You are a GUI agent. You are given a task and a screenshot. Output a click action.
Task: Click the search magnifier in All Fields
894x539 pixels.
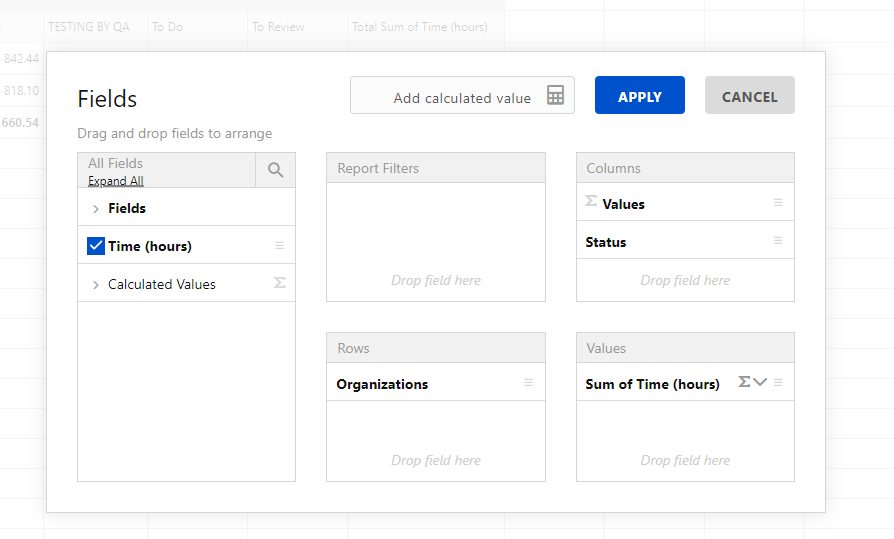[x=275, y=170]
